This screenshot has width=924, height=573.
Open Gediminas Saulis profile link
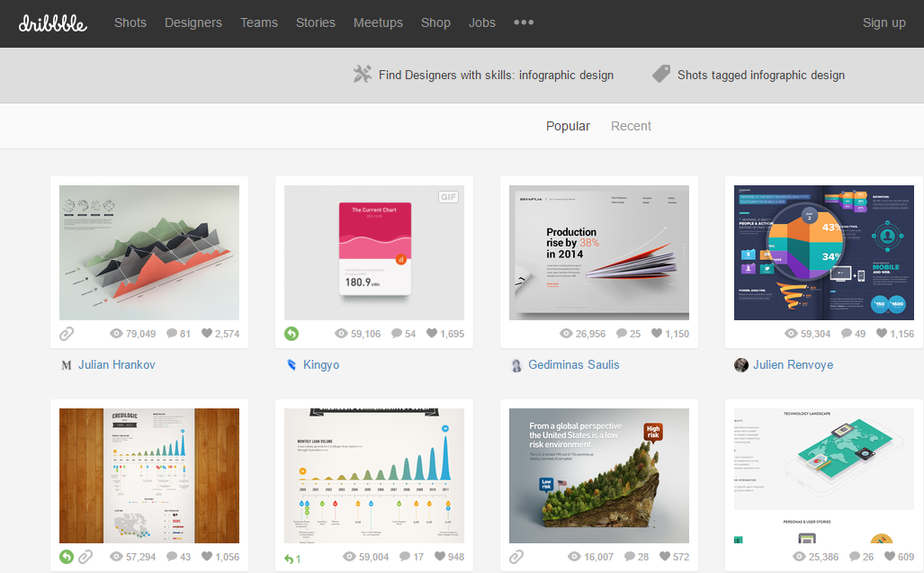[573, 364]
